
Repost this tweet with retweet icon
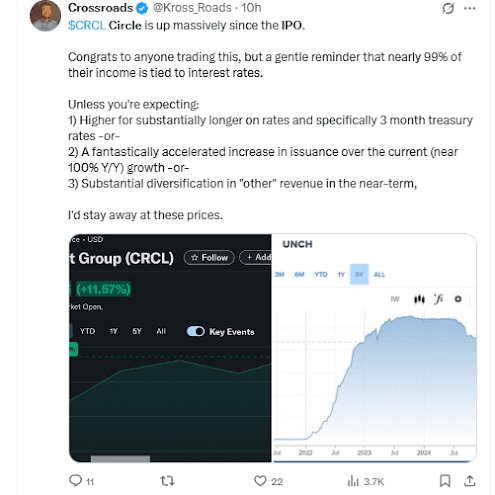click(167, 481)
